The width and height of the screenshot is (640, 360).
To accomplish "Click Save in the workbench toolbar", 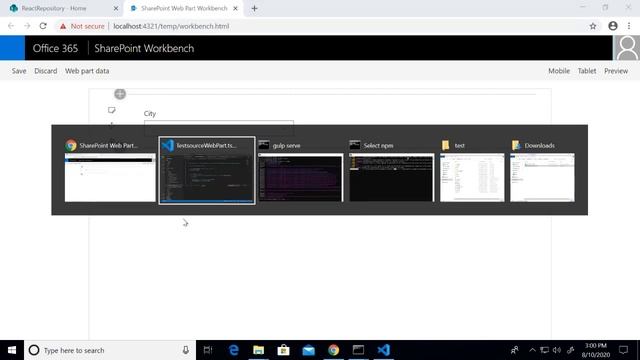I will tap(19, 71).
